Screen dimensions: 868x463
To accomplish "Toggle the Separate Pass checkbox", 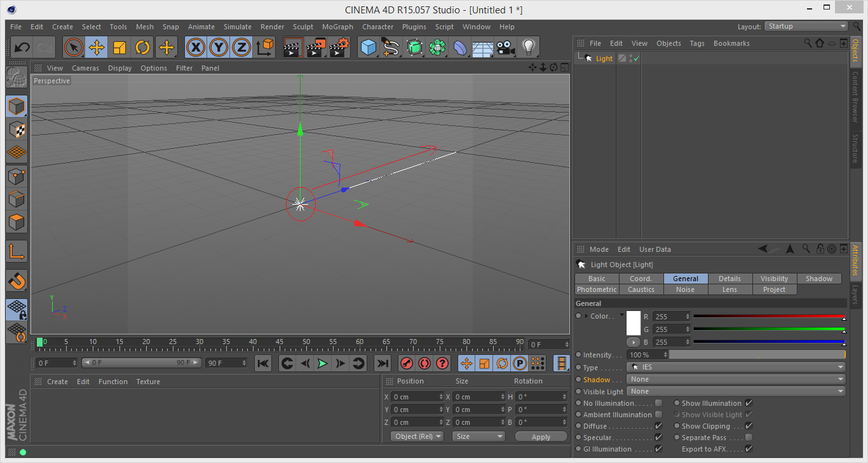I will click(x=749, y=438).
